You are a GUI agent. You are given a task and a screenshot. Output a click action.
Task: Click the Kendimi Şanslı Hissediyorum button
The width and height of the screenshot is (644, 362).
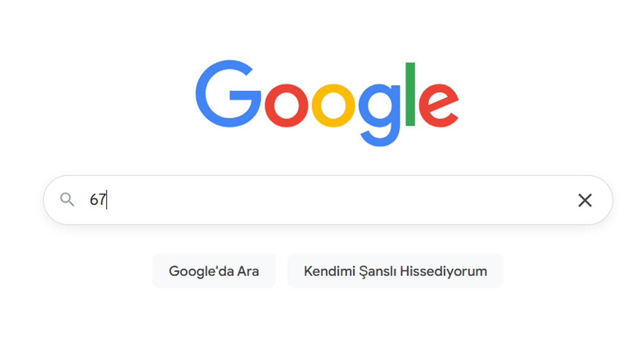pos(395,271)
